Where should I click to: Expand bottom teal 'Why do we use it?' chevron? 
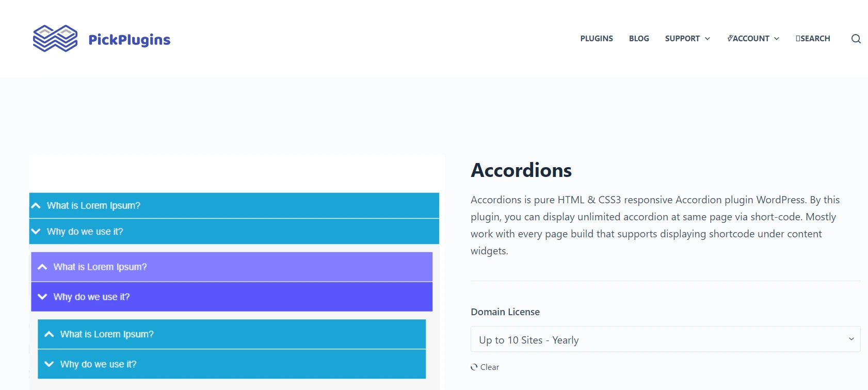(x=49, y=364)
